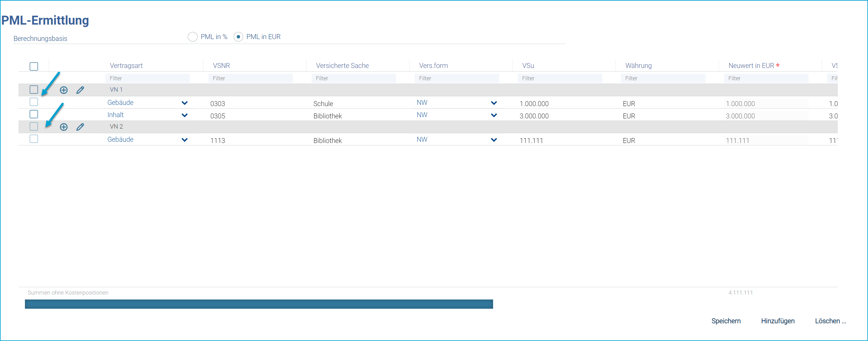The width and height of the screenshot is (868, 341).
Task: Open Vers.form NW dropdown for Schule row
Action: (x=494, y=103)
